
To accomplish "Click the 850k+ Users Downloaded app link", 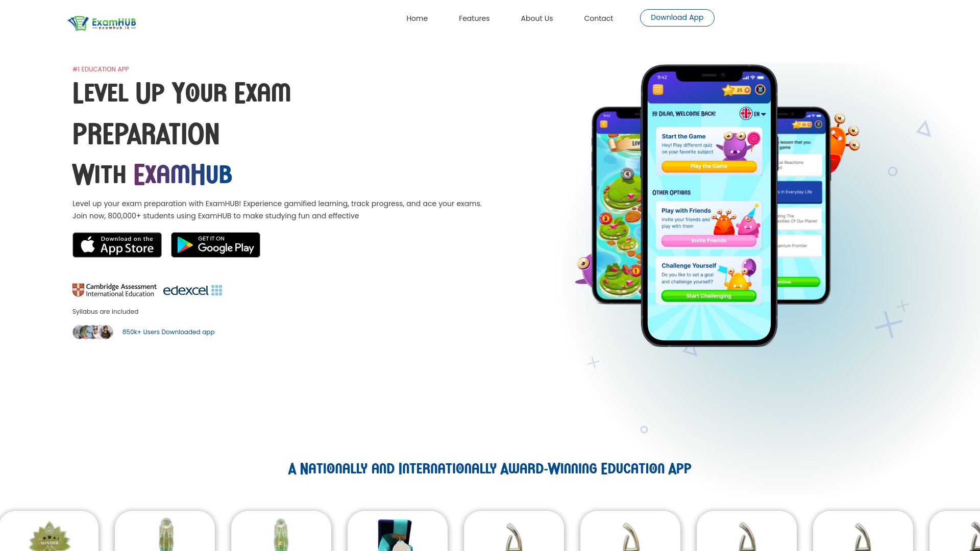I will click(x=168, y=331).
